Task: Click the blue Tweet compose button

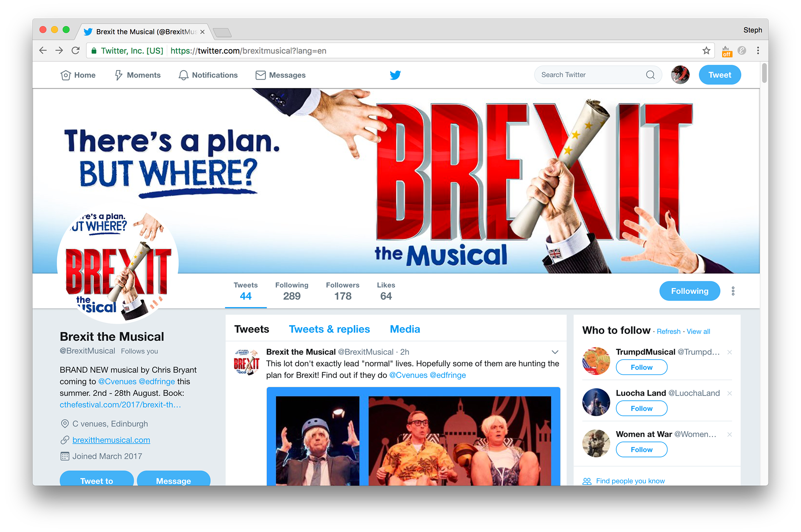Action: [720, 75]
